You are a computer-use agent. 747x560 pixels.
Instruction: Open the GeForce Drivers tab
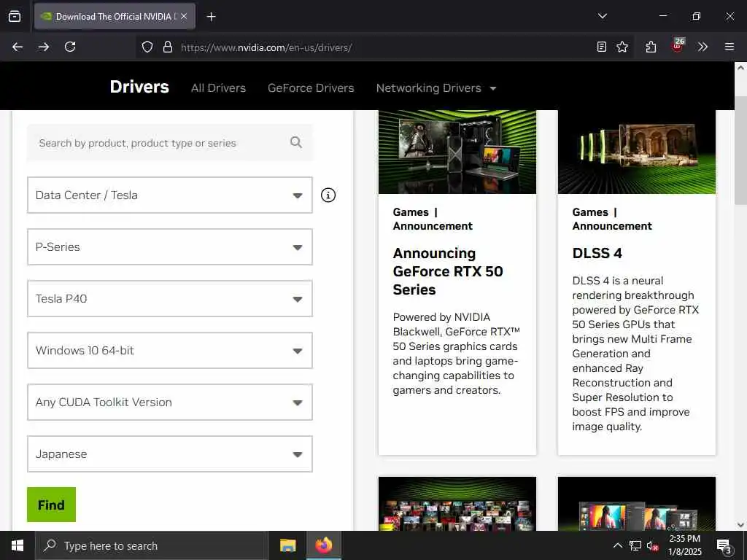click(311, 88)
